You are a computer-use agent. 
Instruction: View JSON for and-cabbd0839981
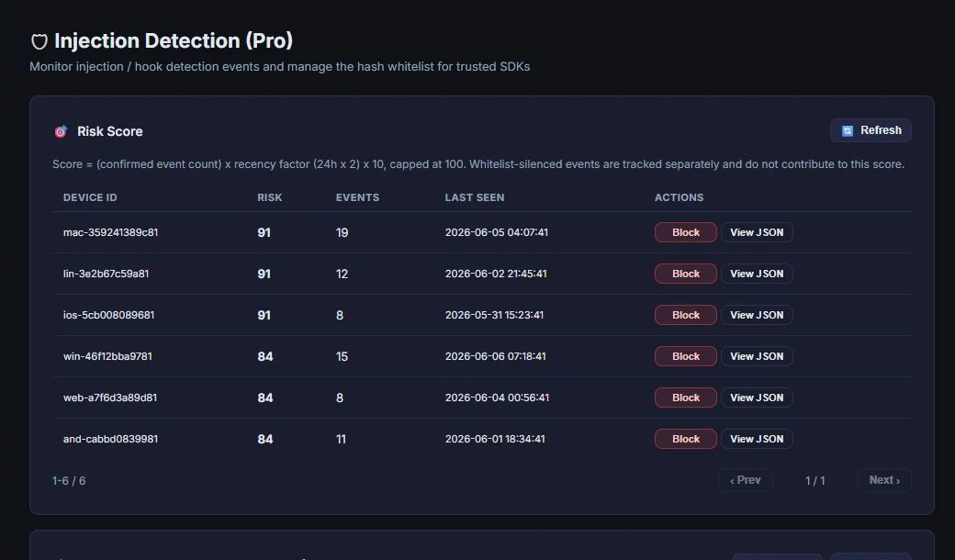[x=757, y=440]
